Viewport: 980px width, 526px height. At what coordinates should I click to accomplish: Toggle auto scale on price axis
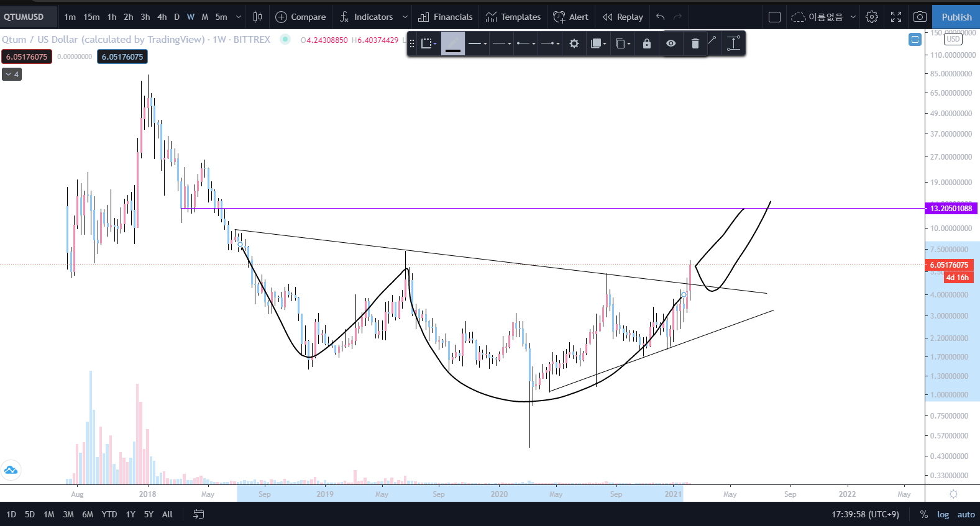coord(966,514)
